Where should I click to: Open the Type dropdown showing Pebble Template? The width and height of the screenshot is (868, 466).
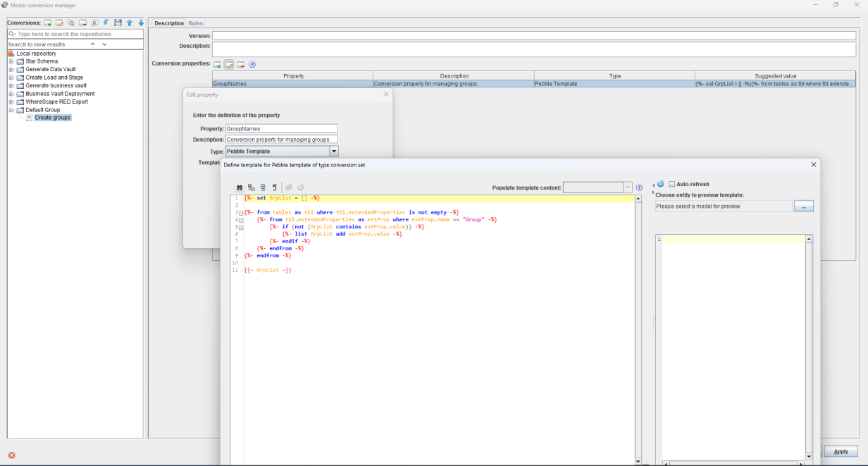pyautogui.click(x=334, y=151)
